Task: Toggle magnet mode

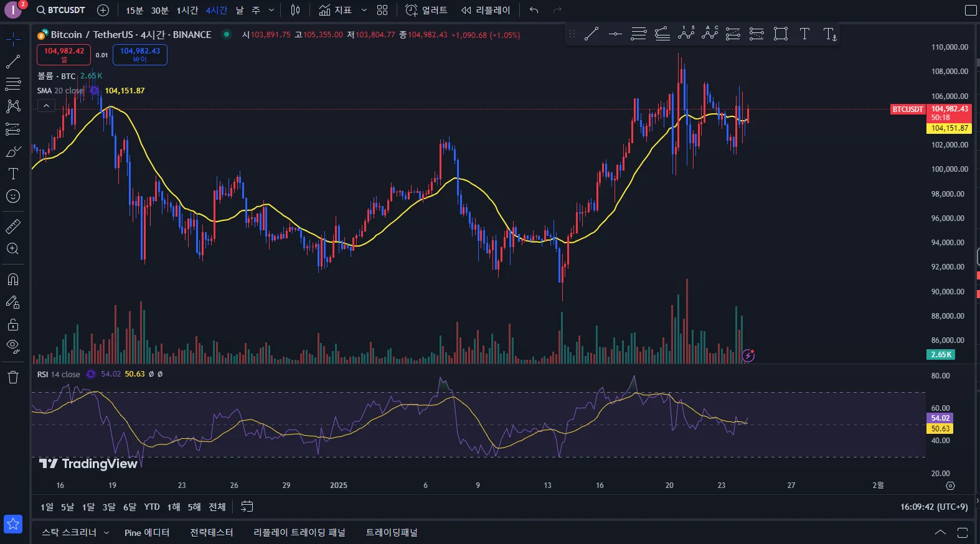Action: click(13, 279)
